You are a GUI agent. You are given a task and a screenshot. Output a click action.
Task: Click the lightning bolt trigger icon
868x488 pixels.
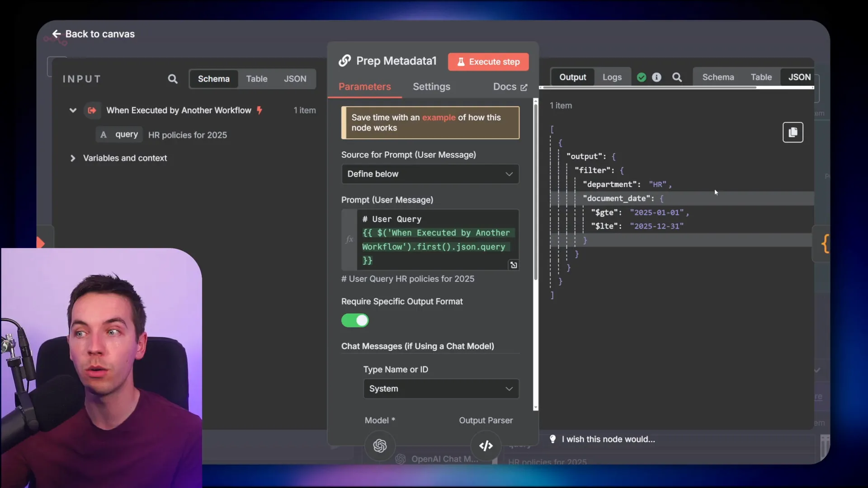point(259,110)
